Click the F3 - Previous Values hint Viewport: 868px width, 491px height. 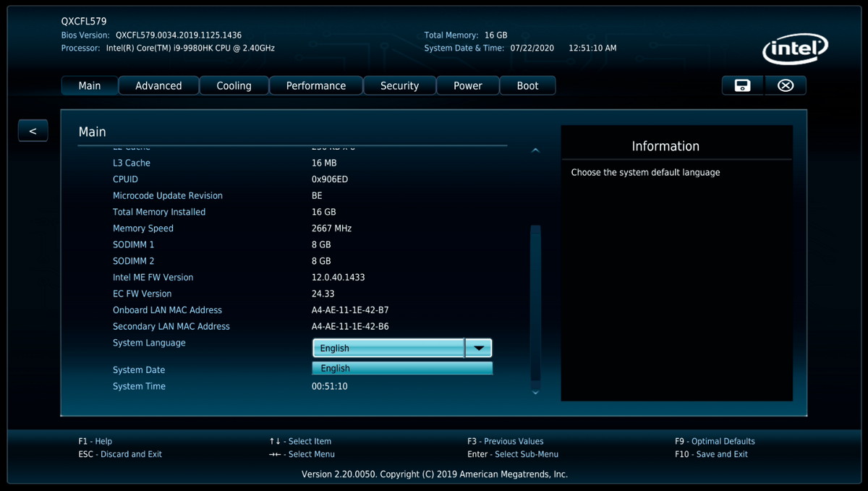[x=506, y=441]
